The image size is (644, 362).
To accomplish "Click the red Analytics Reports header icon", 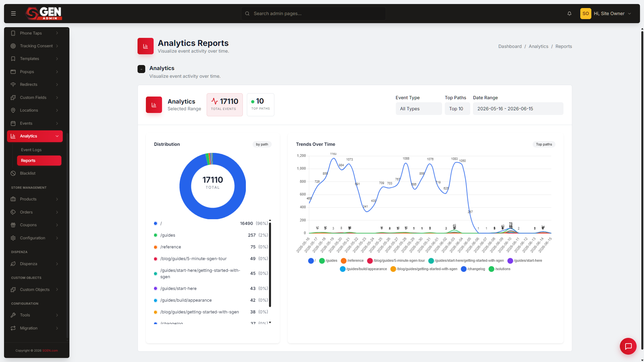I will [x=146, y=46].
